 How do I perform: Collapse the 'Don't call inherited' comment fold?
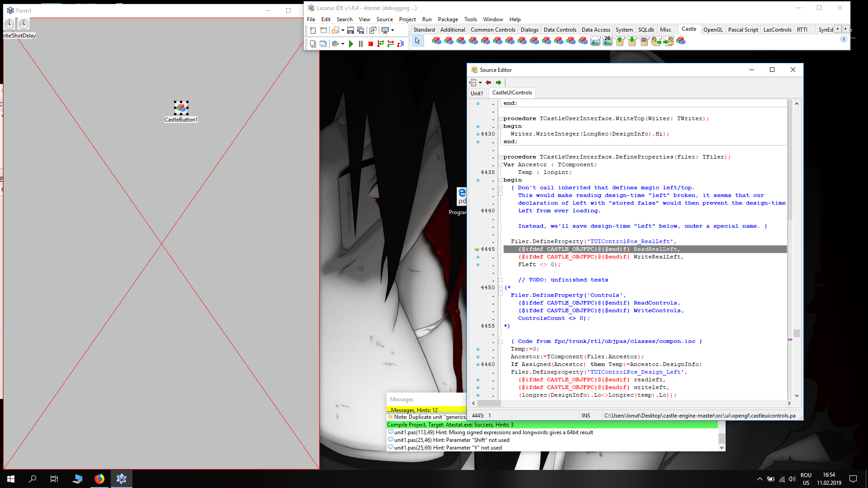(x=501, y=188)
